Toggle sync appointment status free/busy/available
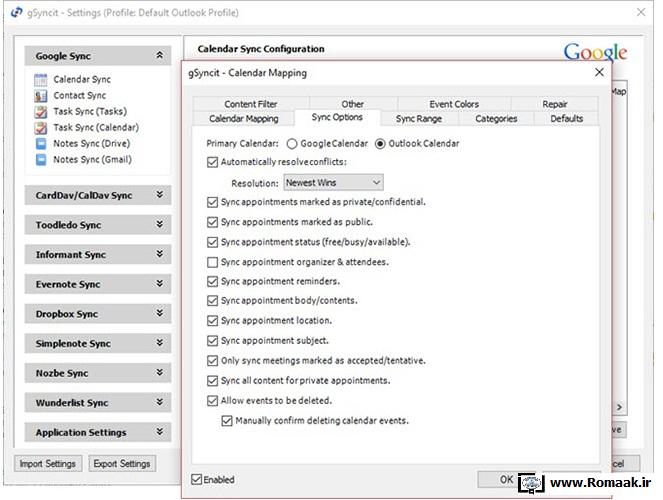 pos(212,242)
